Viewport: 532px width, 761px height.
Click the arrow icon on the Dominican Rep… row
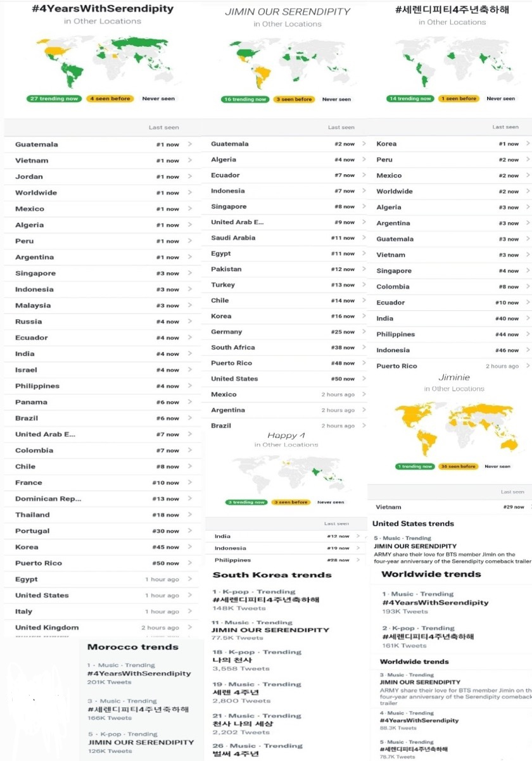(x=189, y=499)
